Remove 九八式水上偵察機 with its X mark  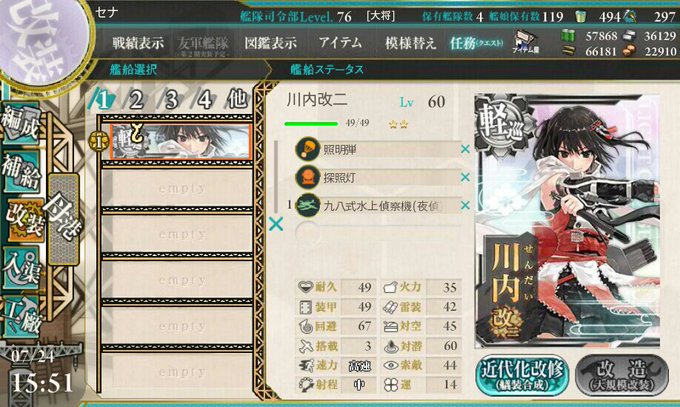[465, 205]
